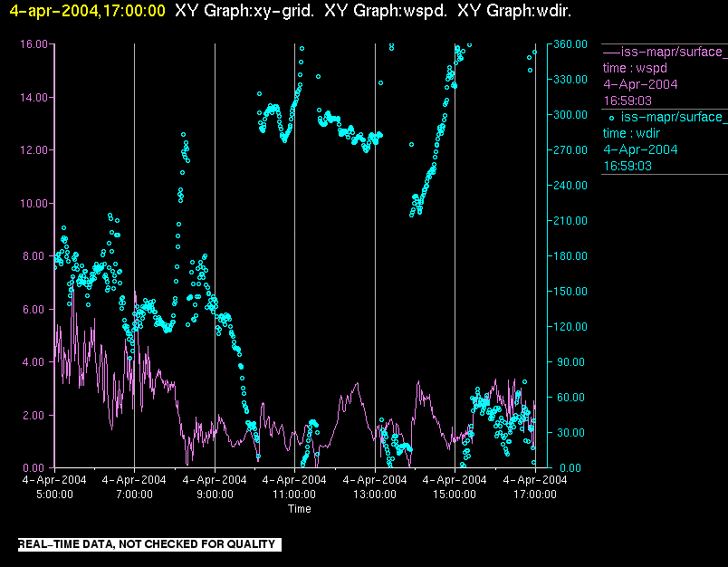Click the magenta line sample in wspd legend
728x567 pixels.
coord(611,52)
